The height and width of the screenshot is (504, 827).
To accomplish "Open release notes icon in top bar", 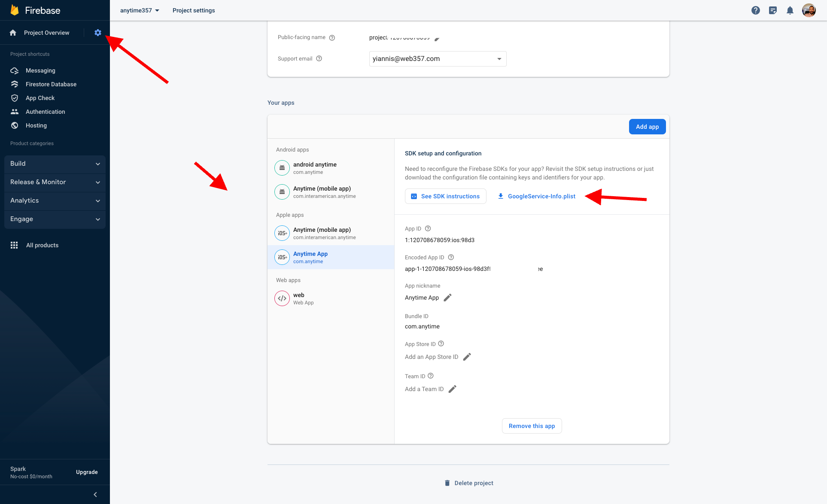I will pyautogui.click(x=773, y=10).
